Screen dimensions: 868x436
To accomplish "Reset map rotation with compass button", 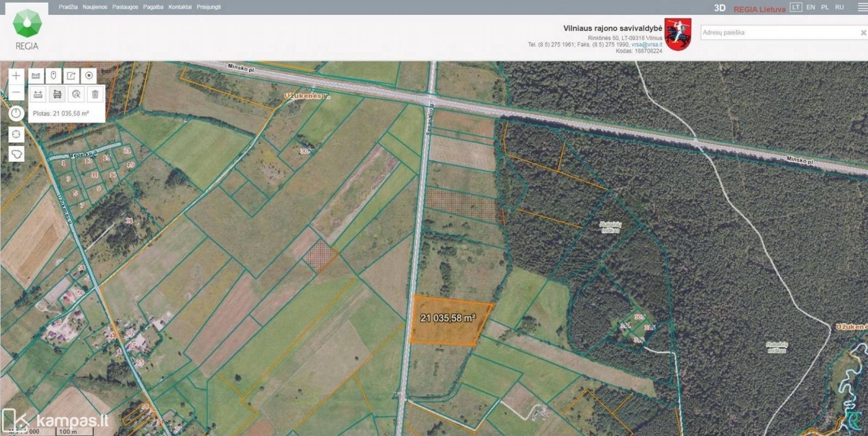I will 16,113.
